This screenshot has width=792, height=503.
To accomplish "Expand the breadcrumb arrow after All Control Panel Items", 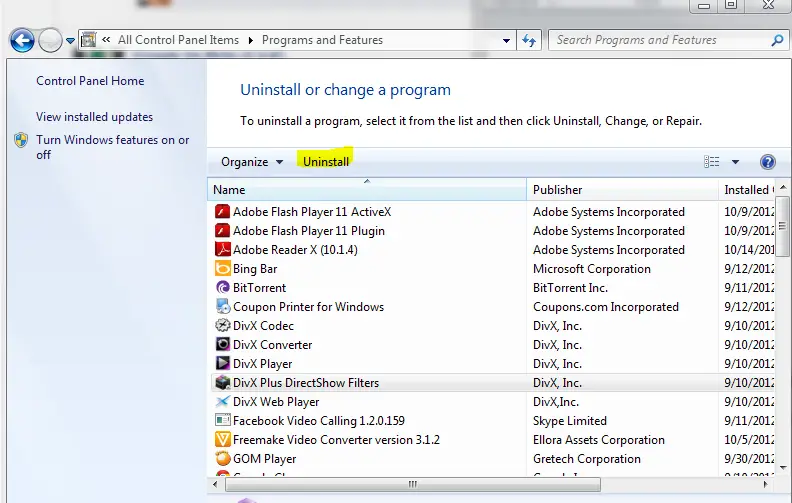I will 251,40.
